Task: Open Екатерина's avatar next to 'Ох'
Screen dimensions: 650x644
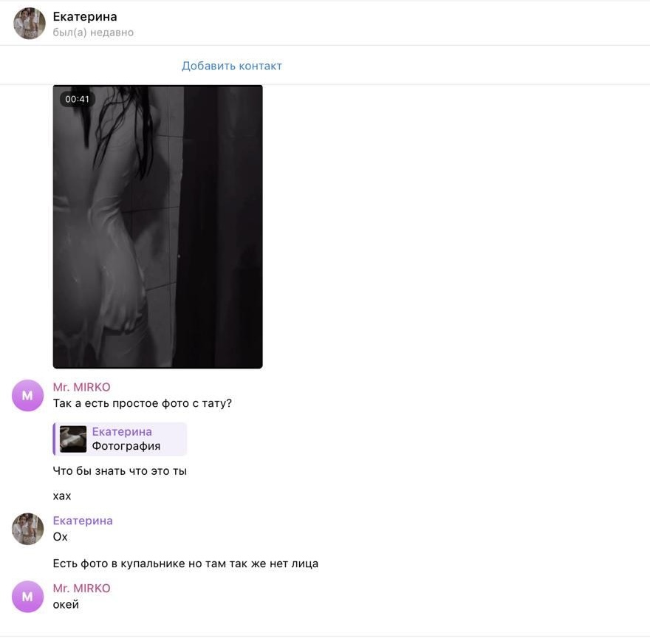Action: (x=27, y=530)
